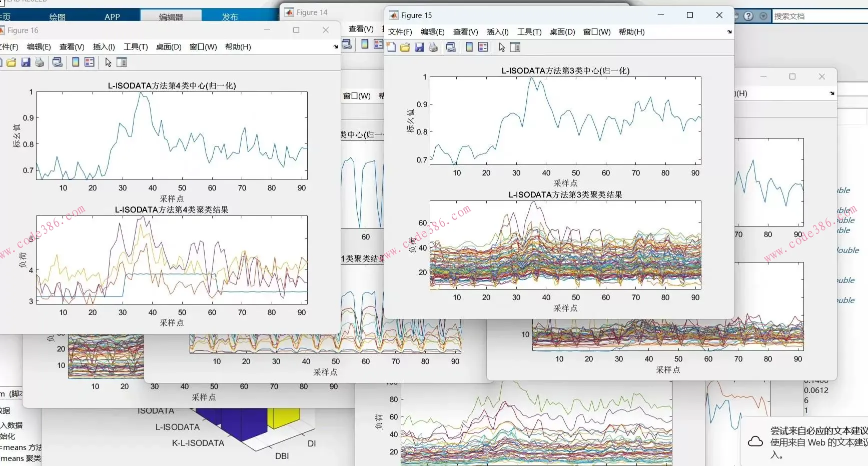Screen dimensions: 868x466
Task: Save Figure 16 using its floppy disk icon
Action: [26, 62]
